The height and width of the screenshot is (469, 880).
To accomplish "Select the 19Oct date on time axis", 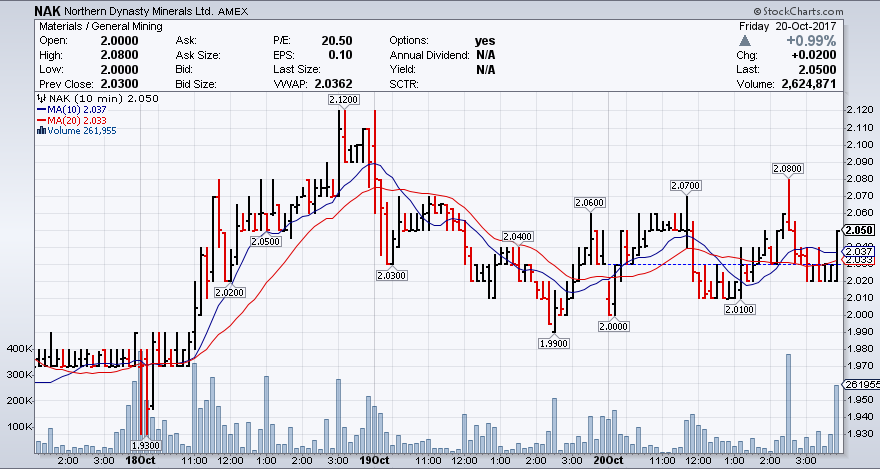I will coord(373,461).
